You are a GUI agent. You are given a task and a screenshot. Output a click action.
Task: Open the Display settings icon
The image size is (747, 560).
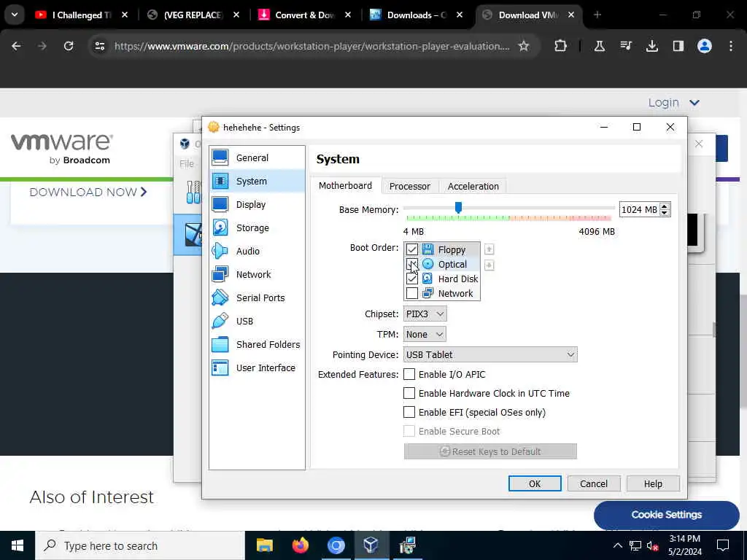coord(220,204)
